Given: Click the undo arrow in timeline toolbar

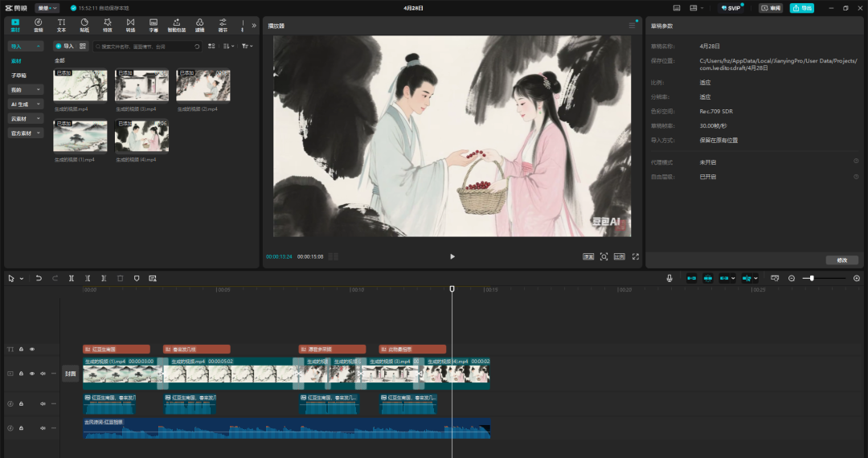Looking at the screenshot, I should [39, 278].
